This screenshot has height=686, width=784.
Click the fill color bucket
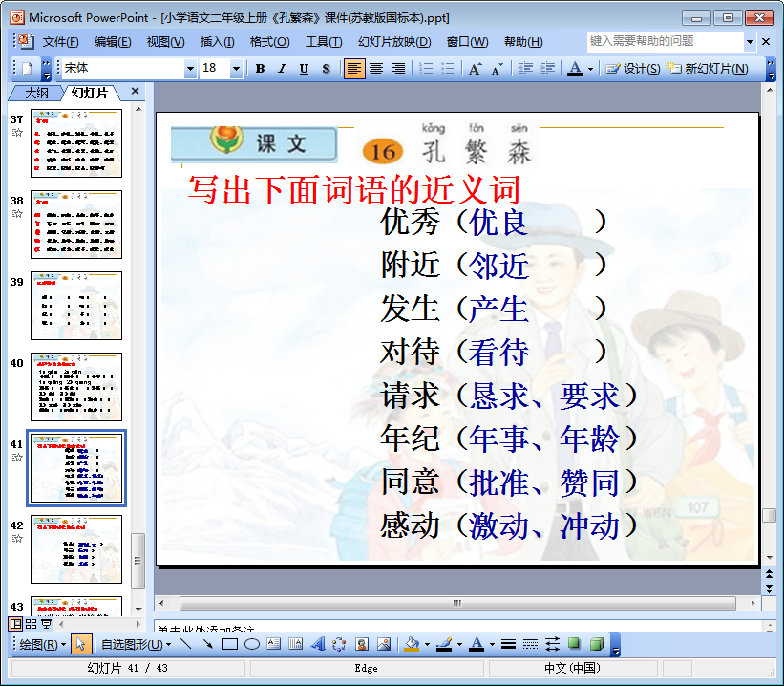411,644
